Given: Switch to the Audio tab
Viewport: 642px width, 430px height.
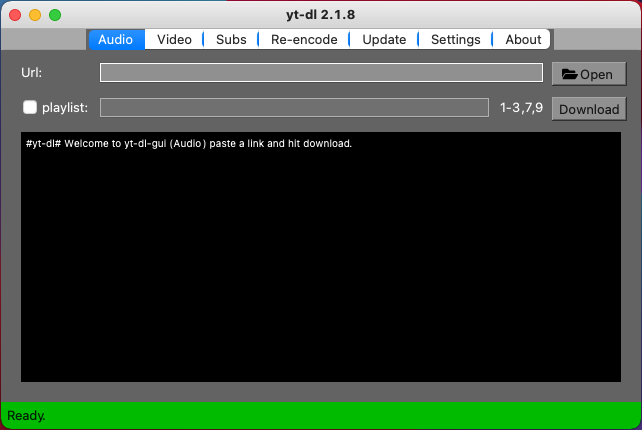Looking at the screenshot, I should [116, 39].
